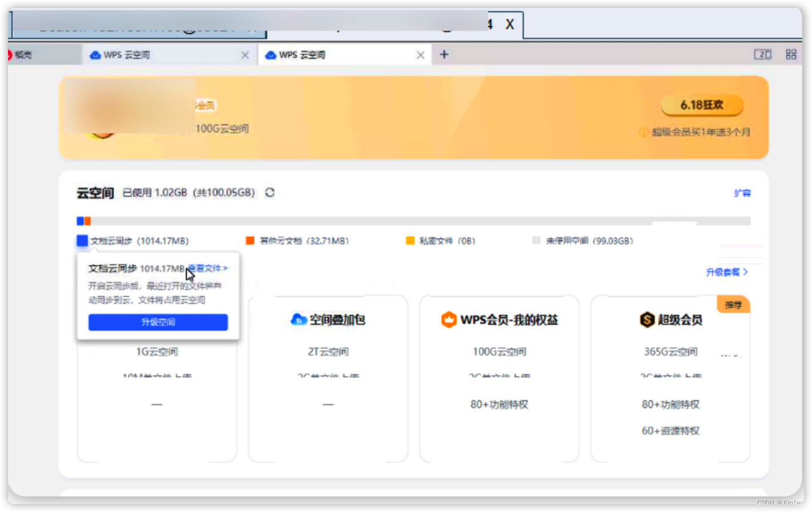
Task: Click the 推荐 badge on 超级会员 card
Action: 733,305
